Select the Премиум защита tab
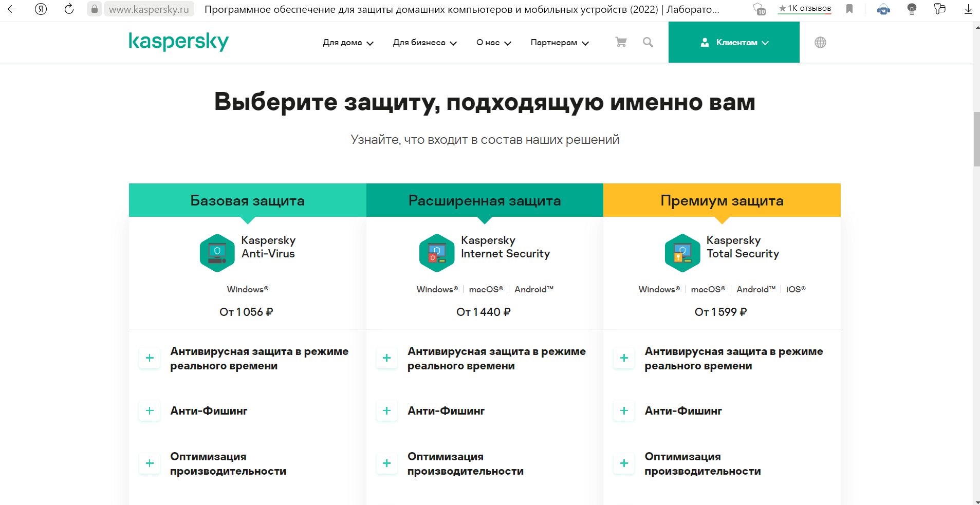This screenshot has height=505, width=980. 722,200
